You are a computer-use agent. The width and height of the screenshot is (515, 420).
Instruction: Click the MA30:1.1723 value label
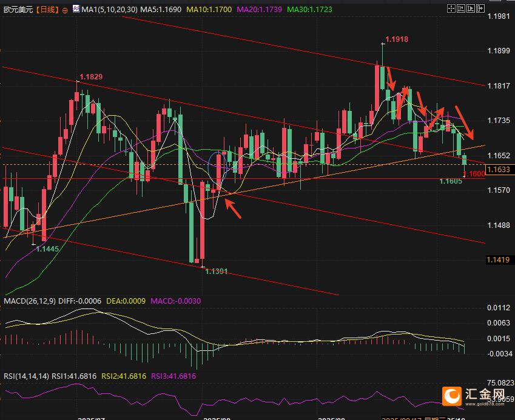(x=310, y=10)
